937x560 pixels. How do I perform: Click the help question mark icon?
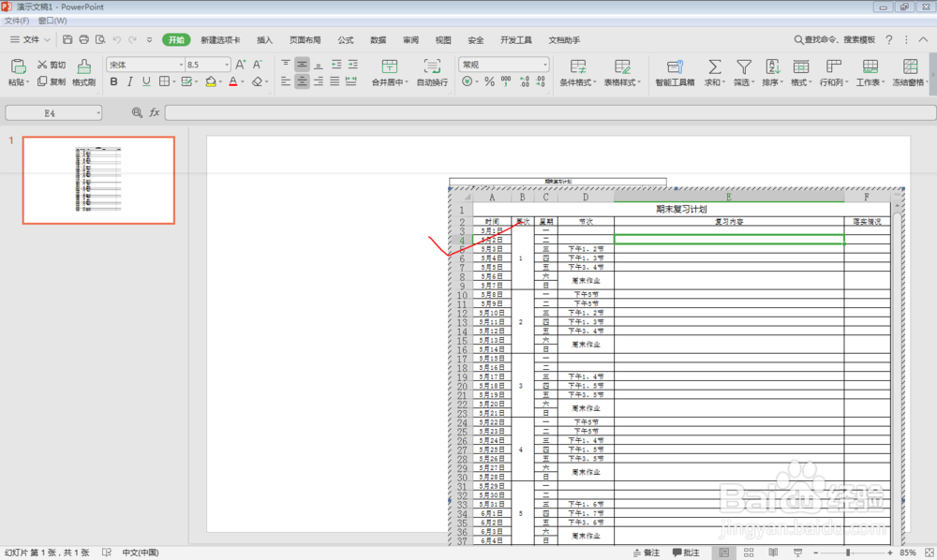[889, 40]
